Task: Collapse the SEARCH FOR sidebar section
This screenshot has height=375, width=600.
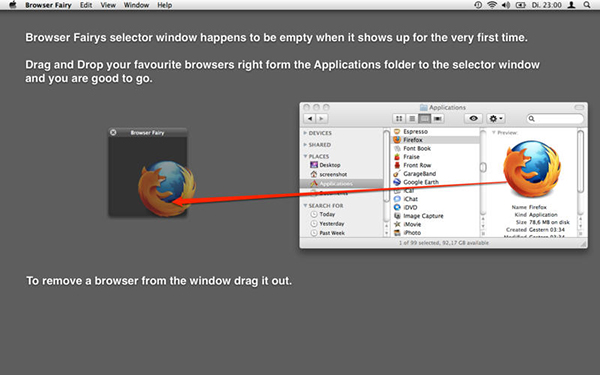Action: (305, 205)
